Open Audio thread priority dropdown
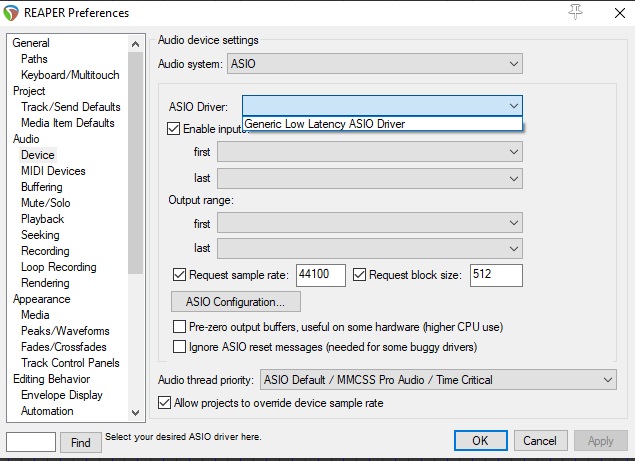The image size is (635, 461). tap(438, 380)
